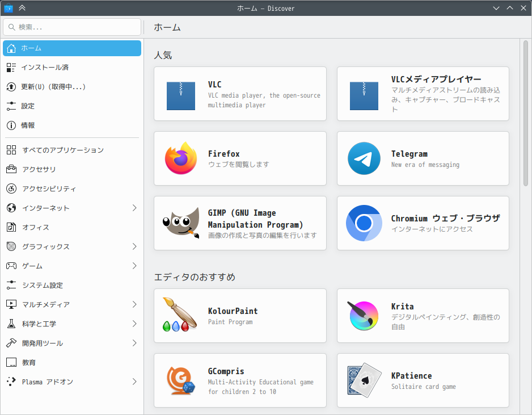This screenshot has width=532, height=415.
Task: Select the システム設定 category label
Action: click(43, 285)
